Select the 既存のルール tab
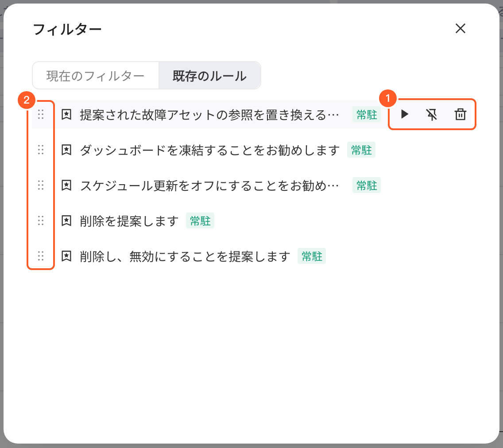The image size is (503, 448). click(209, 76)
